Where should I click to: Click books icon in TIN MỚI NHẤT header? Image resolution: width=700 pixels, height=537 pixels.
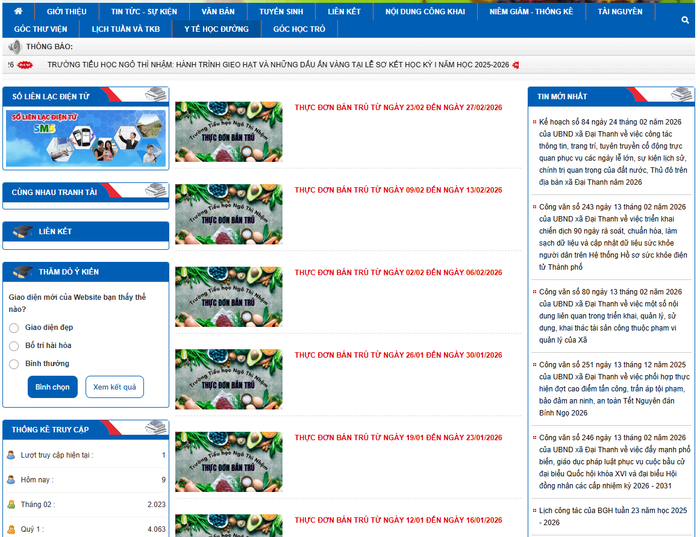tap(681, 95)
